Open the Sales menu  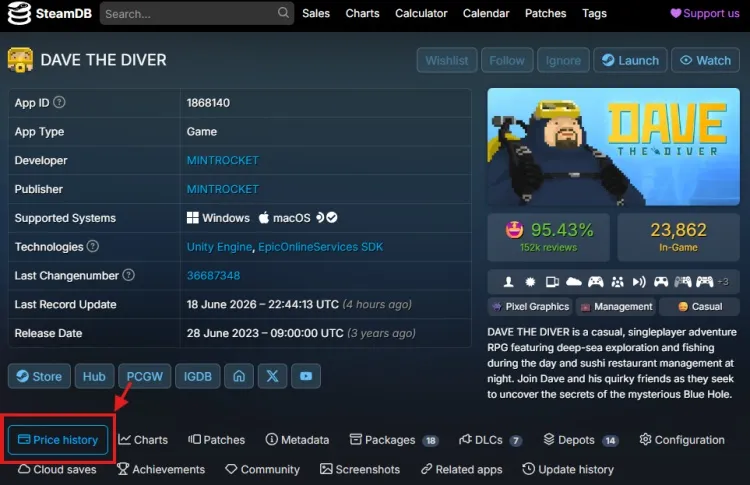(316, 13)
